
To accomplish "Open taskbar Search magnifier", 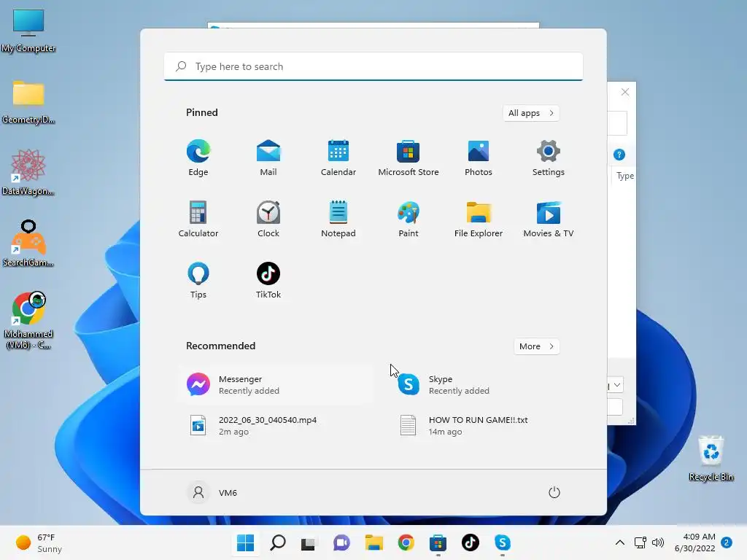I will coord(278,542).
